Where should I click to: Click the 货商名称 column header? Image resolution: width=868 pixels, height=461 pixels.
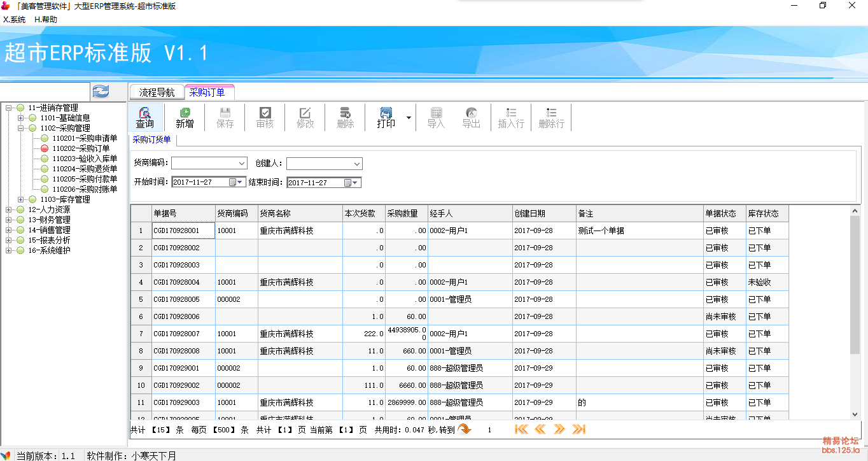[x=300, y=213]
